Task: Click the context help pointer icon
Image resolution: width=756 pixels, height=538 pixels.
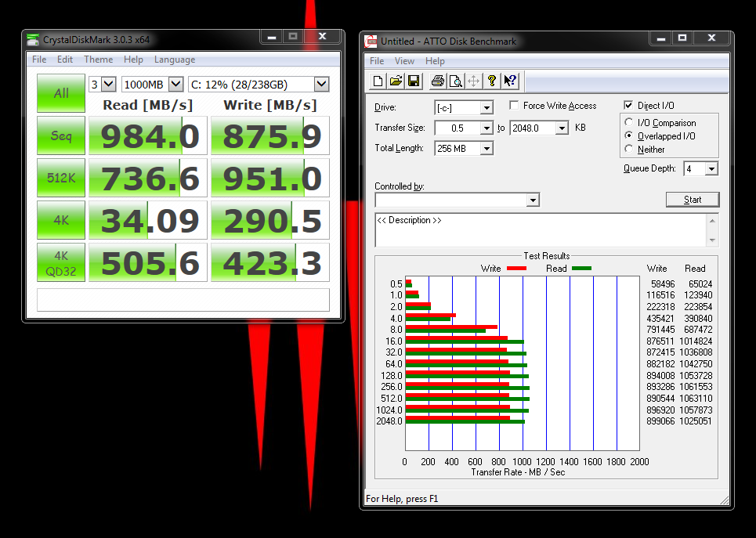Action: pos(510,81)
